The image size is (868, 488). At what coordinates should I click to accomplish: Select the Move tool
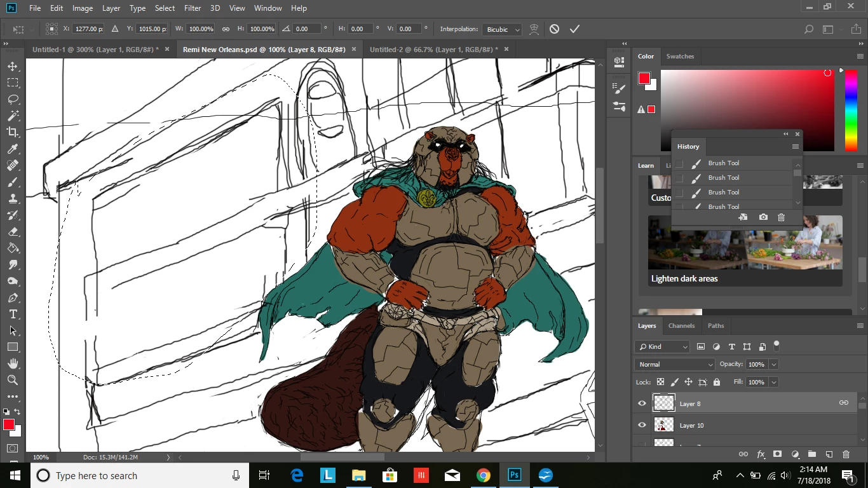point(13,66)
